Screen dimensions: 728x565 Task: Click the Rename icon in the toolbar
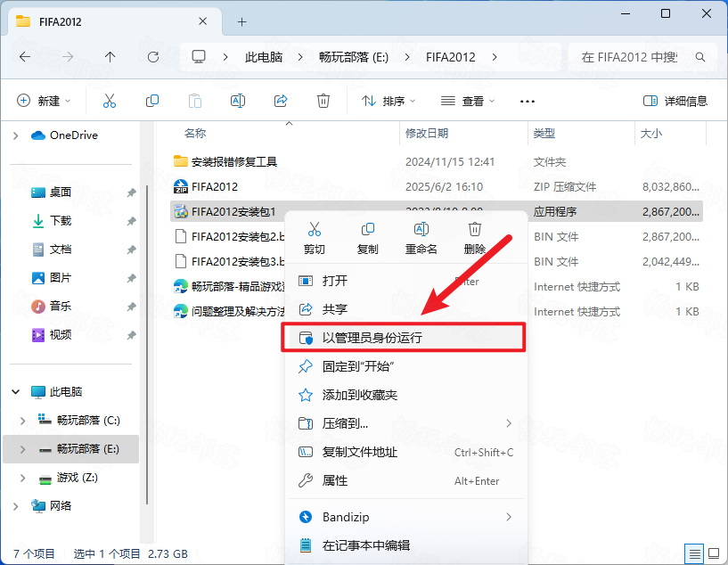coord(238,101)
